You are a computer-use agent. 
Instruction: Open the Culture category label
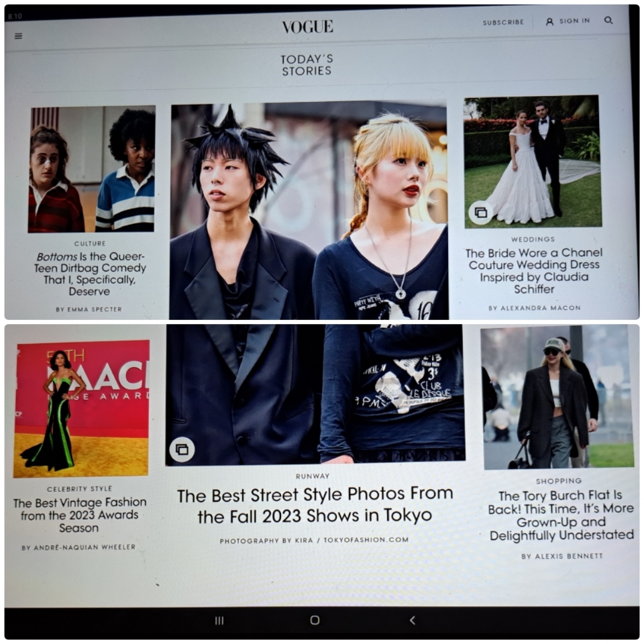(x=90, y=244)
